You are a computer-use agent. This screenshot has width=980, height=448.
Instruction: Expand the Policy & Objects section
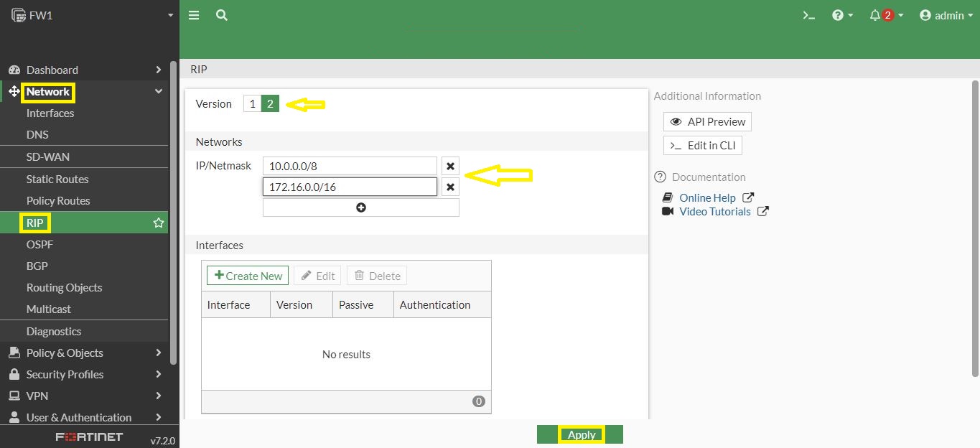click(x=65, y=353)
